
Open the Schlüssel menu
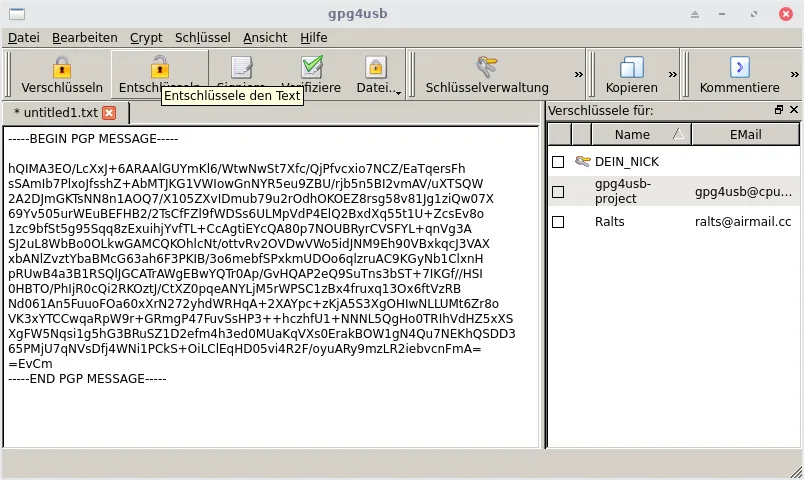pyautogui.click(x=203, y=37)
